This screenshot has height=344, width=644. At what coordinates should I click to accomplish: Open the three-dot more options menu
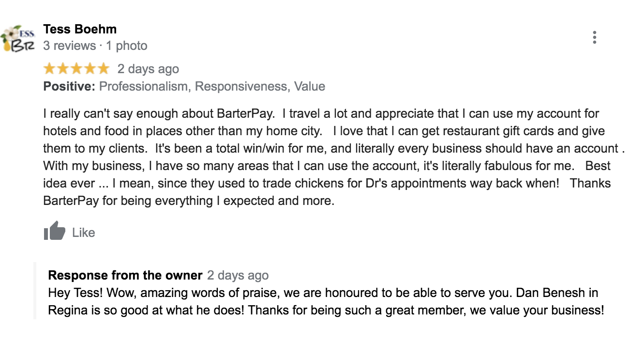(x=594, y=37)
